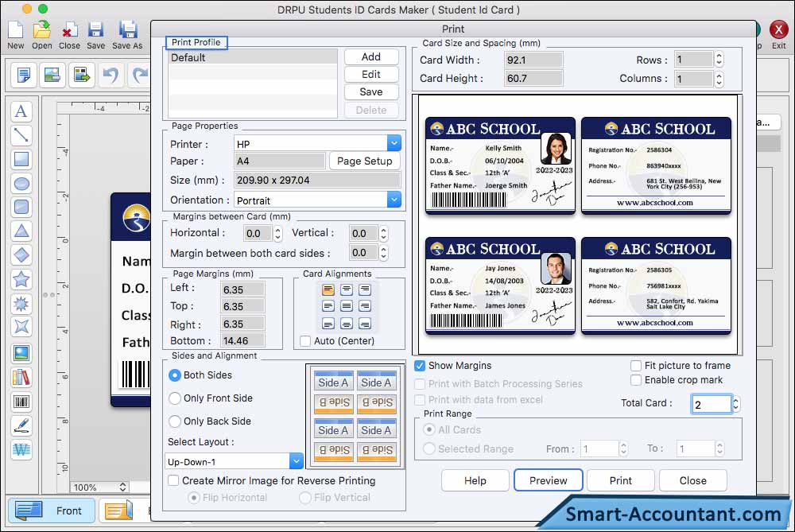Choose bottom-right card alignment icon
Image resolution: width=795 pixels, height=532 pixels.
(x=365, y=324)
